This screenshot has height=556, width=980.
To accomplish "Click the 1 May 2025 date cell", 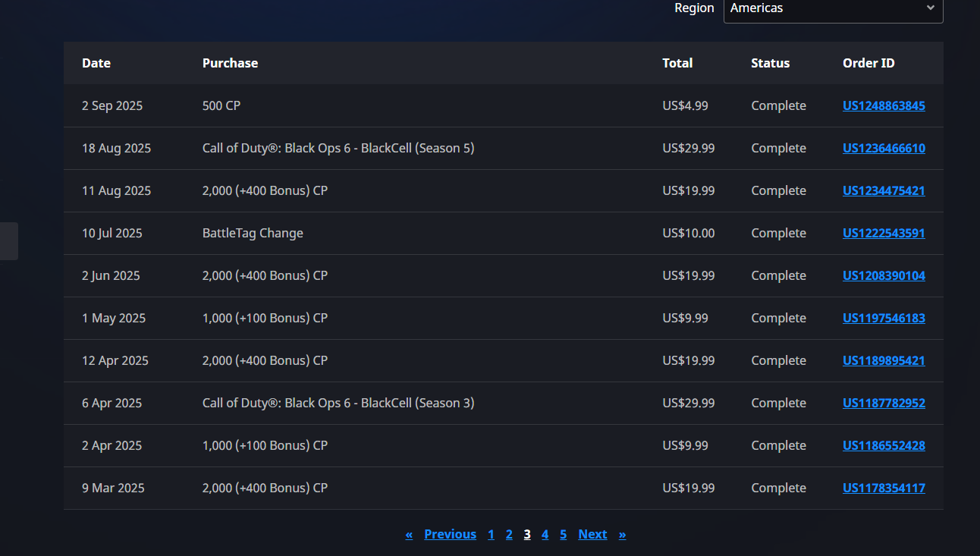I will coord(114,318).
